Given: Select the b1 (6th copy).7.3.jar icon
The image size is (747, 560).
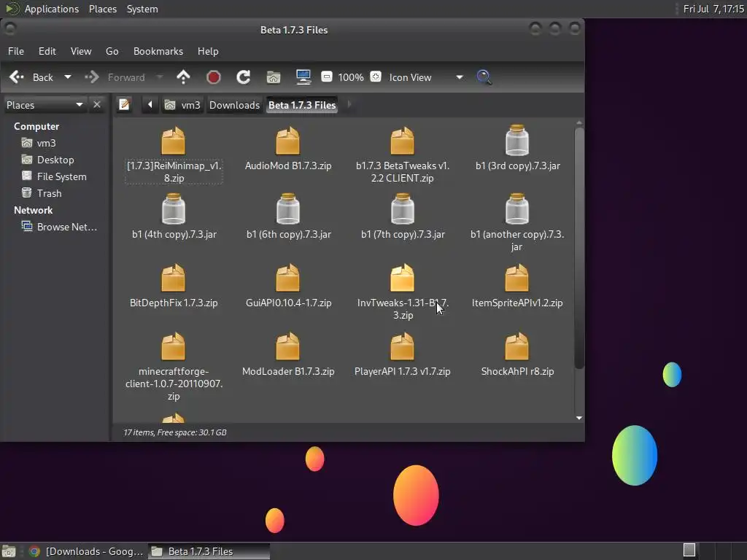Looking at the screenshot, I should pyautogui.click(x=287, y=209).
